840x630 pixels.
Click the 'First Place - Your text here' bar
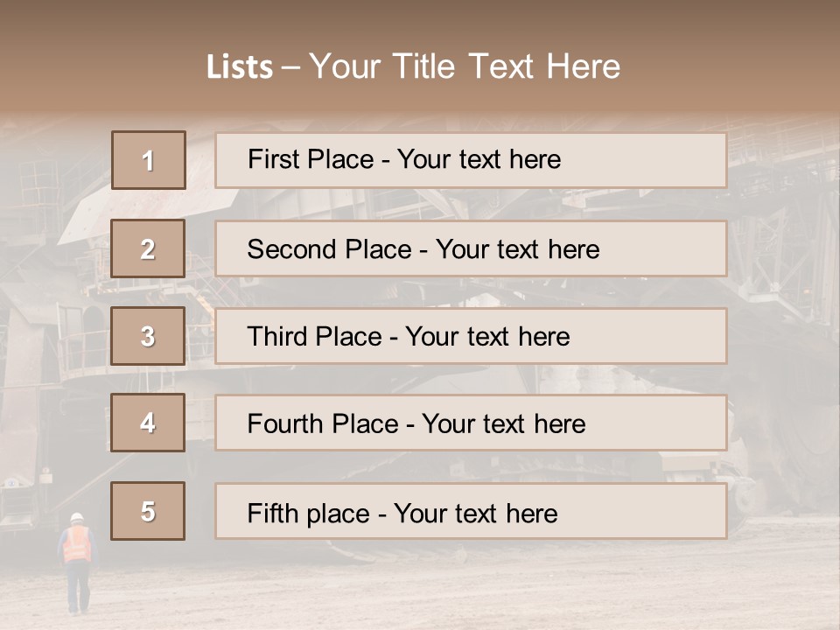coord(471,160)
